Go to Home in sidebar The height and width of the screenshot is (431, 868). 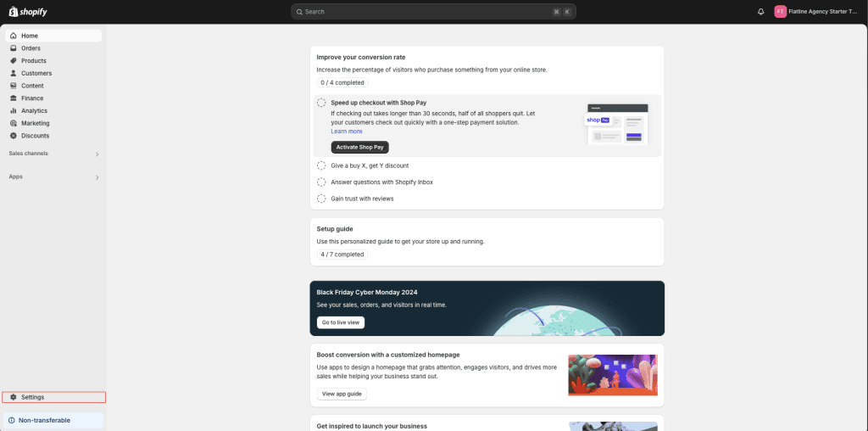point(53,36)
